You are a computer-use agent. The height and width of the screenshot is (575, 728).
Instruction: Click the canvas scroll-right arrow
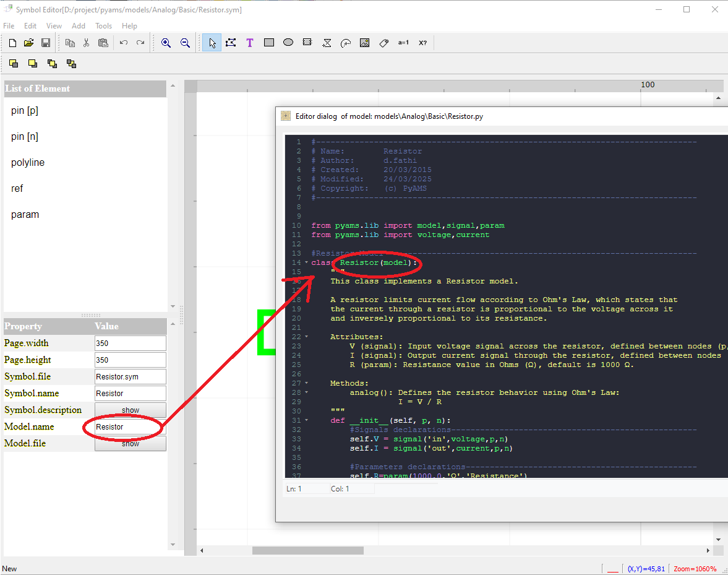tap(708, 550)
